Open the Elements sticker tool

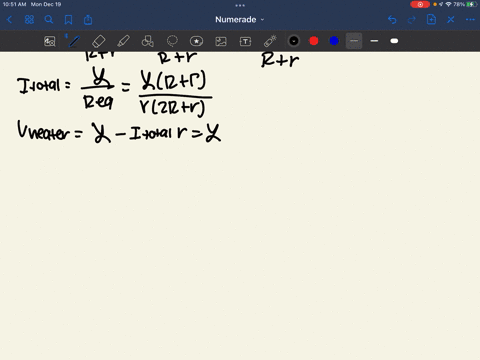tap(196, 41)
